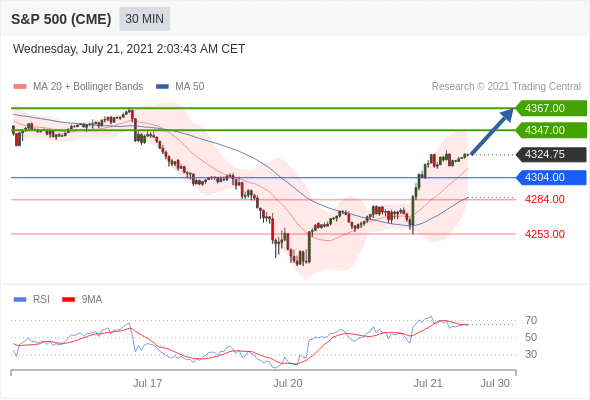Click the 4324.75 current price tag
Viewport: 590px width, 400px height.
click(551, 154)
